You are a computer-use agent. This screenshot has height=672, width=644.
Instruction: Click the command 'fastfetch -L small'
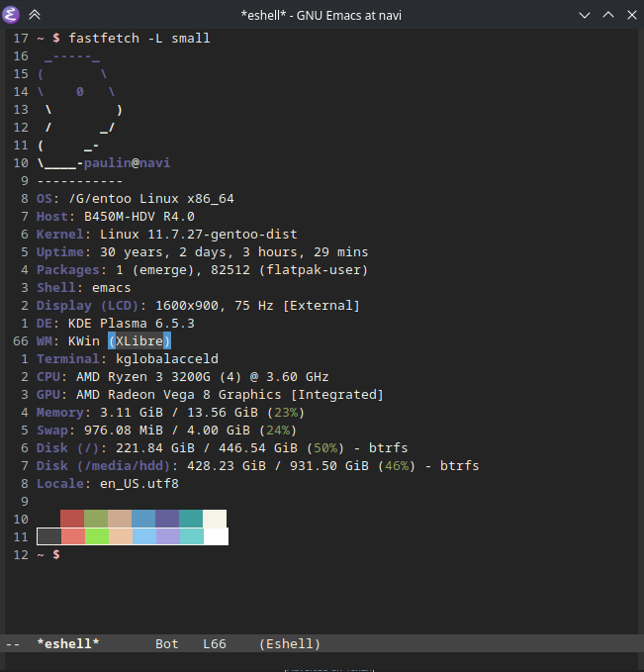click(x=139, y=39)
